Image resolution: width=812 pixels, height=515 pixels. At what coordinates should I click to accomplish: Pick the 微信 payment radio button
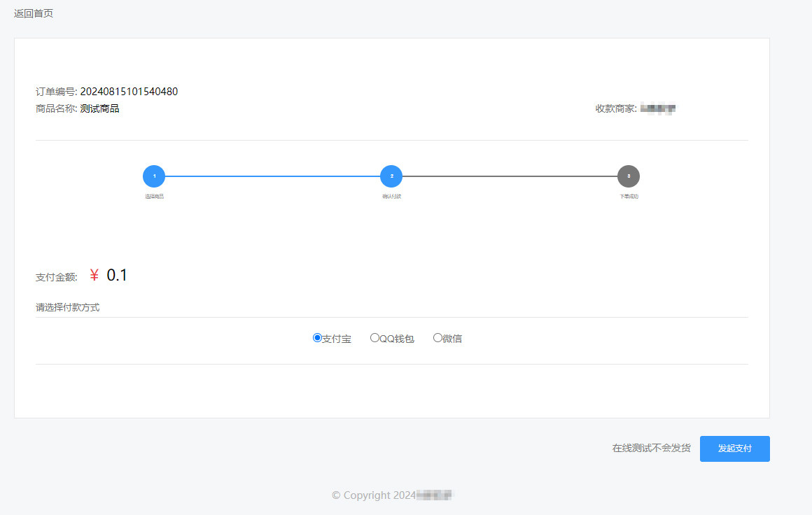pos(437,338)
